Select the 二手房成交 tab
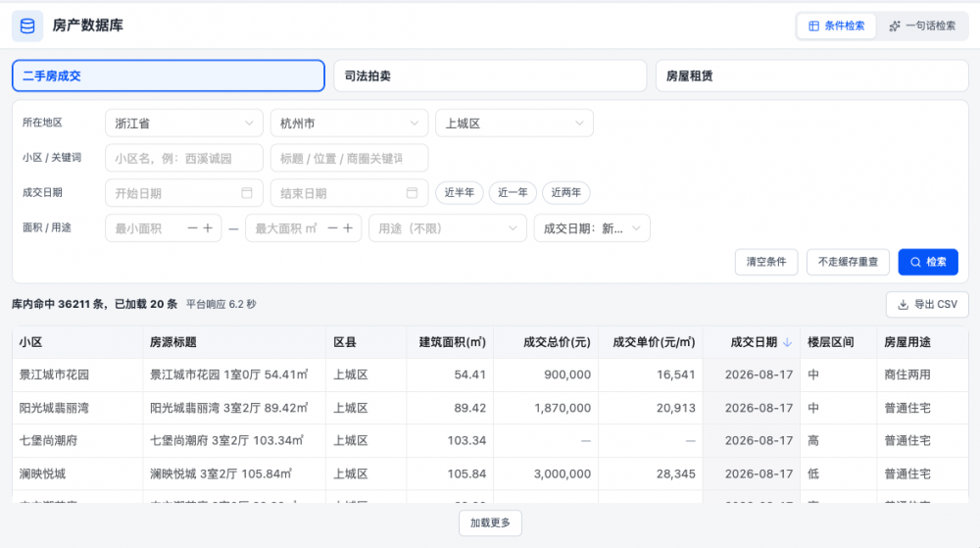980x548 pixels. 169,75
